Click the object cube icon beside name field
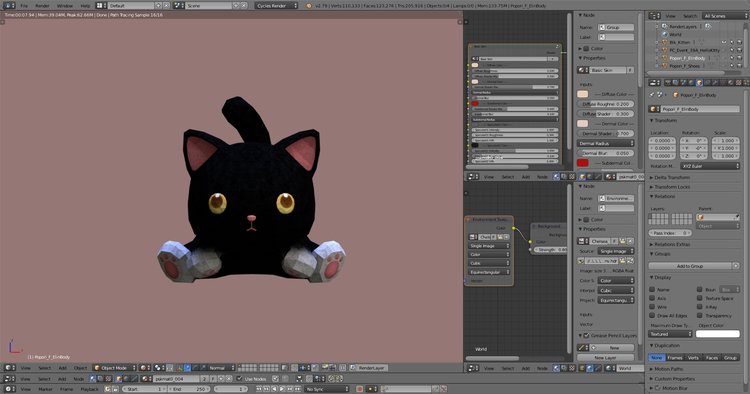Image resolution: width=750 pixels, height=394 pixels. click(654, 109)
